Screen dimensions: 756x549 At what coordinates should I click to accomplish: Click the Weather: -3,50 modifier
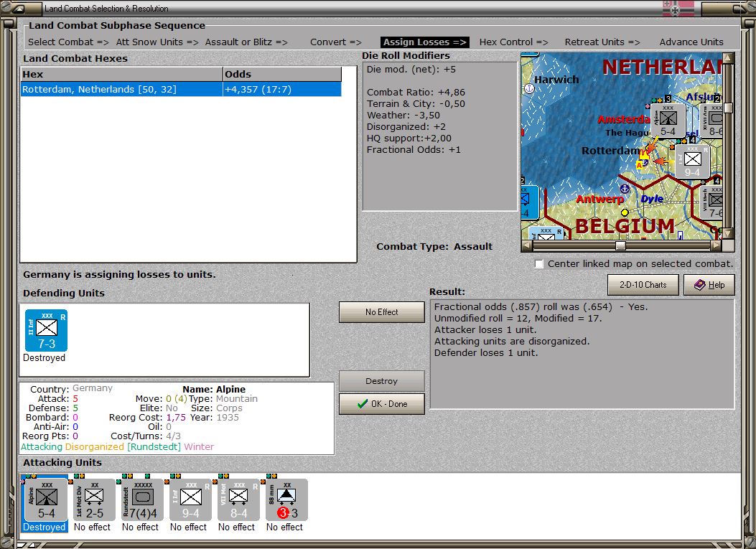(x=403, y=116)
